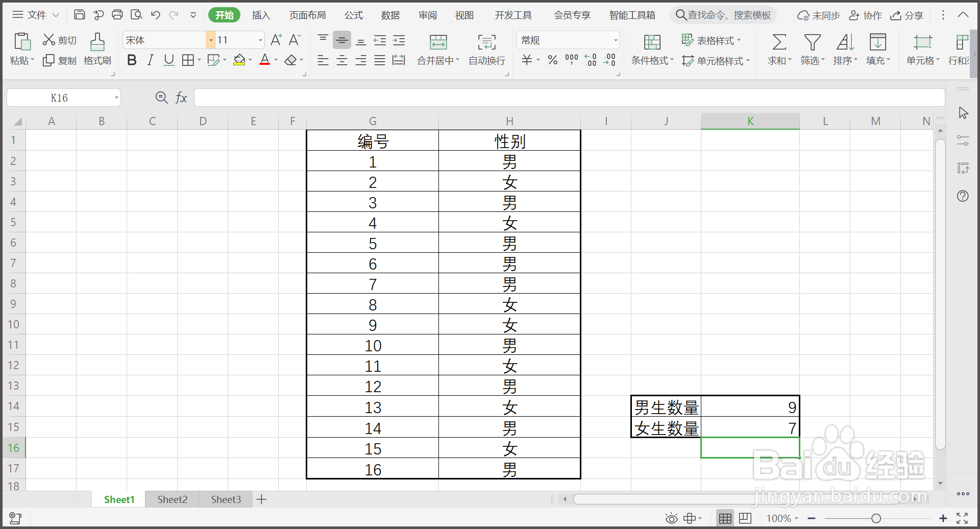Click the Print icon
980x529 pixels.
[117, 15]
